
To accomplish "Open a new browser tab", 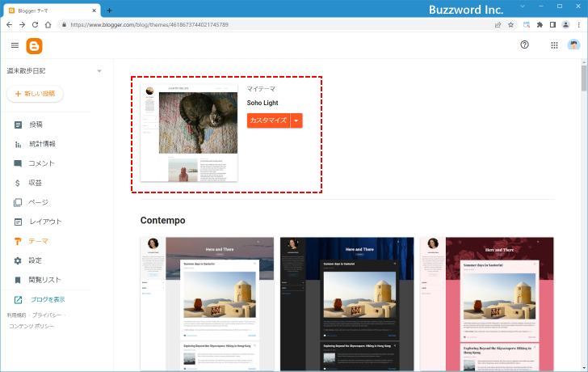I will 109,11.
